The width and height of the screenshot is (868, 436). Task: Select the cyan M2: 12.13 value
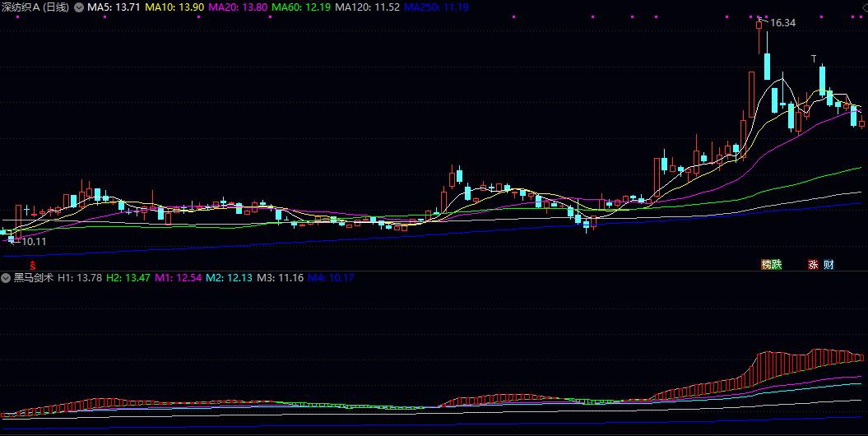tap(230, 277)
